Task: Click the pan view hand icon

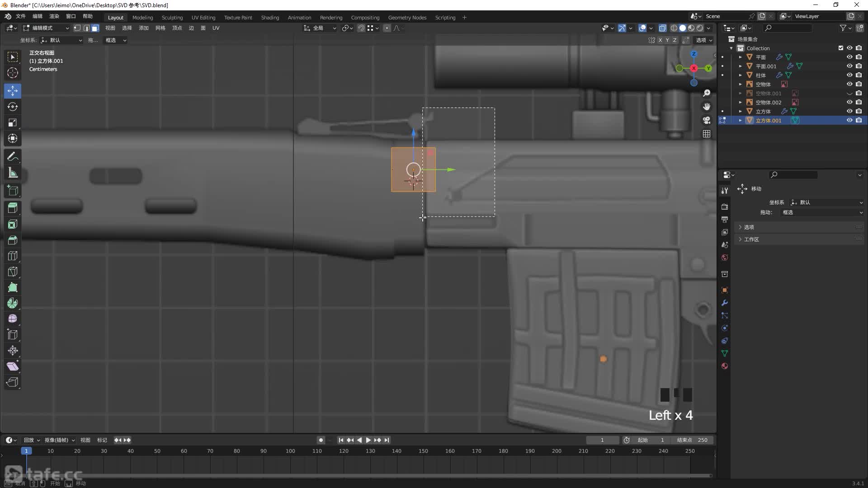Action: click(707, 107)
